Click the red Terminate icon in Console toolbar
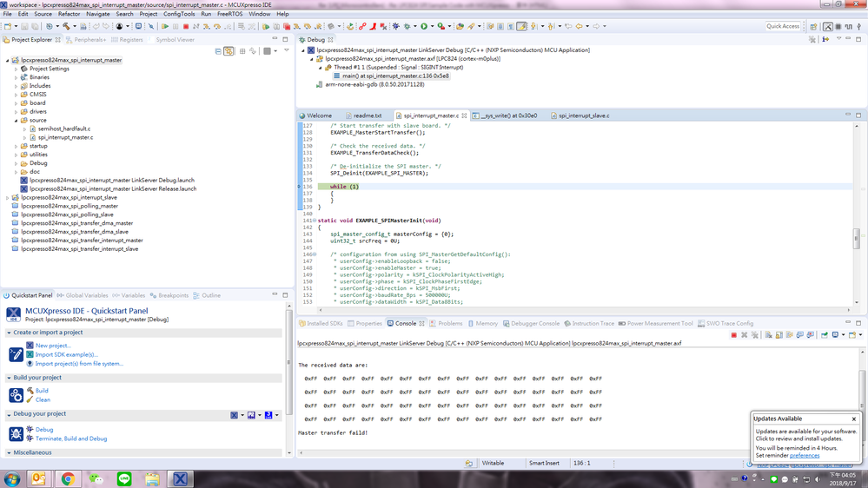868x488 pixels. (734, 335)
